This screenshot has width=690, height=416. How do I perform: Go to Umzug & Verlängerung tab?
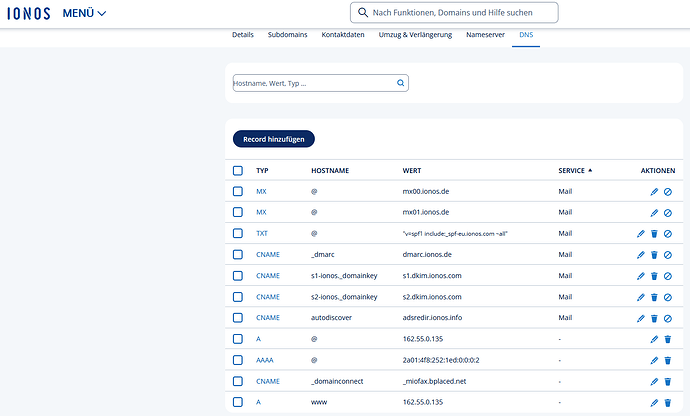point(415,35)
